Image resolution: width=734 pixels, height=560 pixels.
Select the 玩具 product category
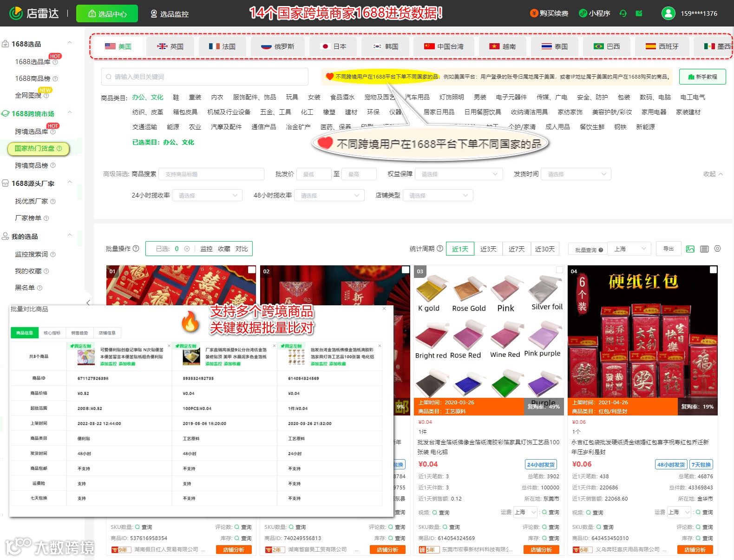pyautogui.click(x=292, y=97)
